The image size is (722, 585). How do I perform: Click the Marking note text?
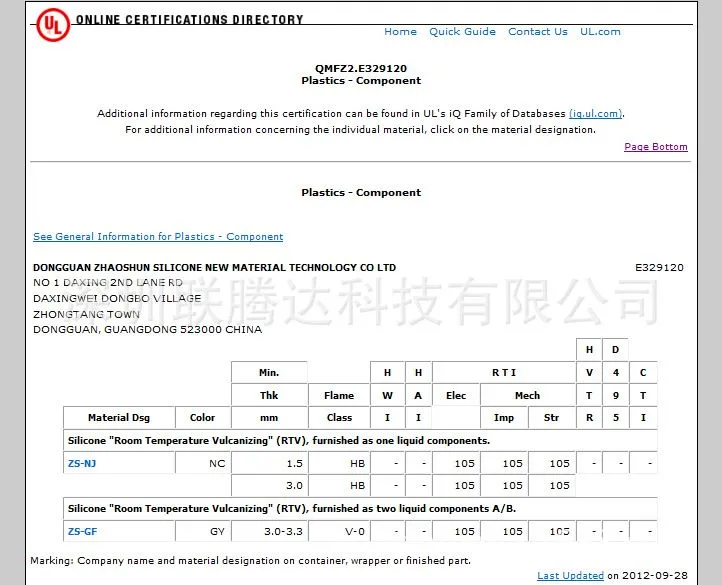click(250, 561)
